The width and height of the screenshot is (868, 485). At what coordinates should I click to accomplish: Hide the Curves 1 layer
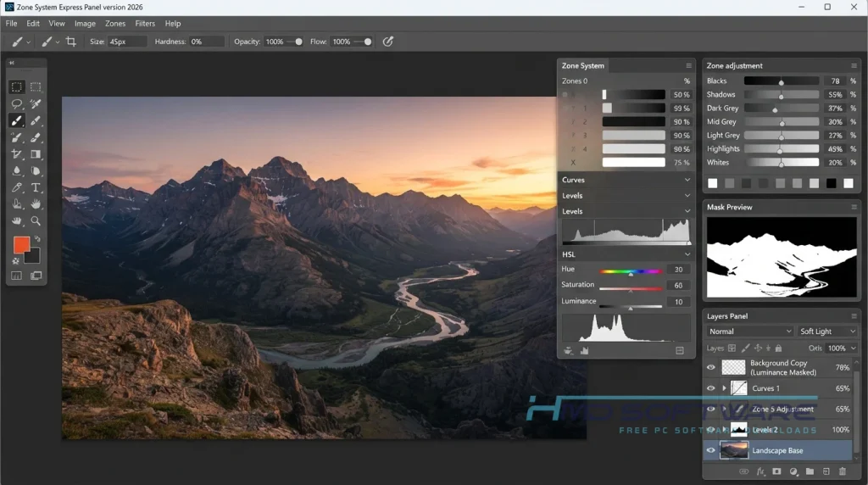point(711,388)
